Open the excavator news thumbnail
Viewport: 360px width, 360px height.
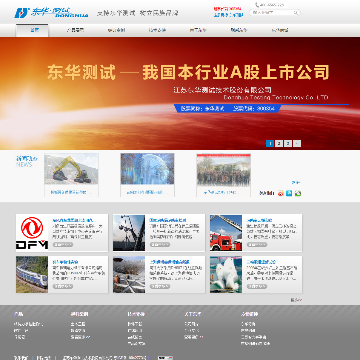tap(71, 169)
